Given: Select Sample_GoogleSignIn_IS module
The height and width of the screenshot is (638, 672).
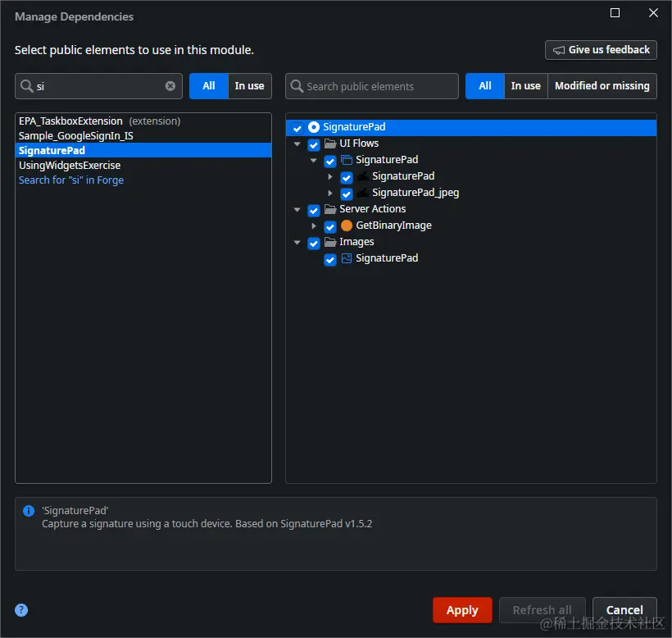Looking at the screenshot, I should (x=143, y=136).
